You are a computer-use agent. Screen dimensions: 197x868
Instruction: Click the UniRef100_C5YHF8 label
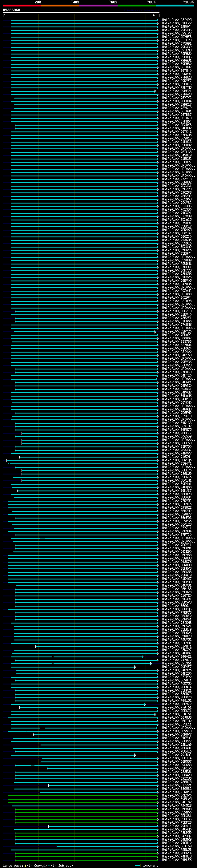click(176, 37)
